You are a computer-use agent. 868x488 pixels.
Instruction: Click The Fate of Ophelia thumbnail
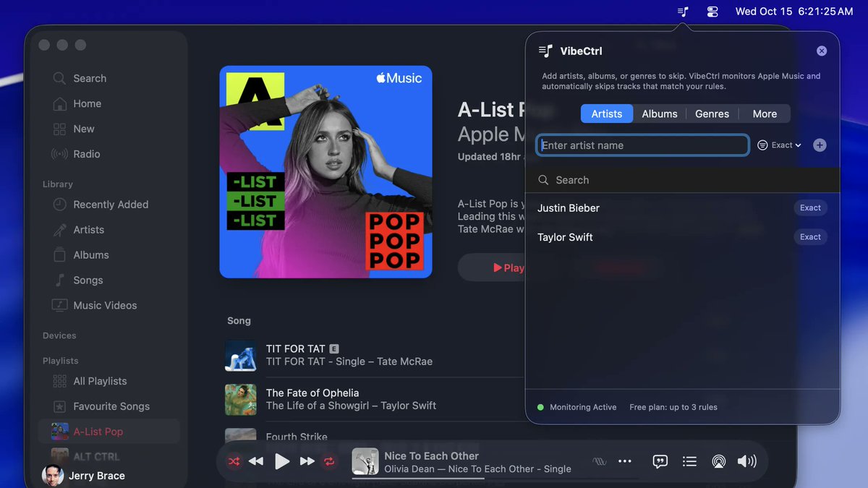[241, 400]
